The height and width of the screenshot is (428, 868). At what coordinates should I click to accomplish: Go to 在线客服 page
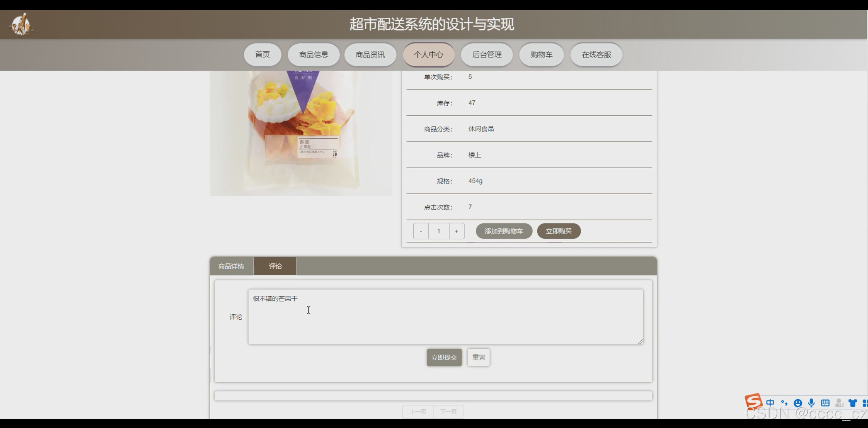596,55
